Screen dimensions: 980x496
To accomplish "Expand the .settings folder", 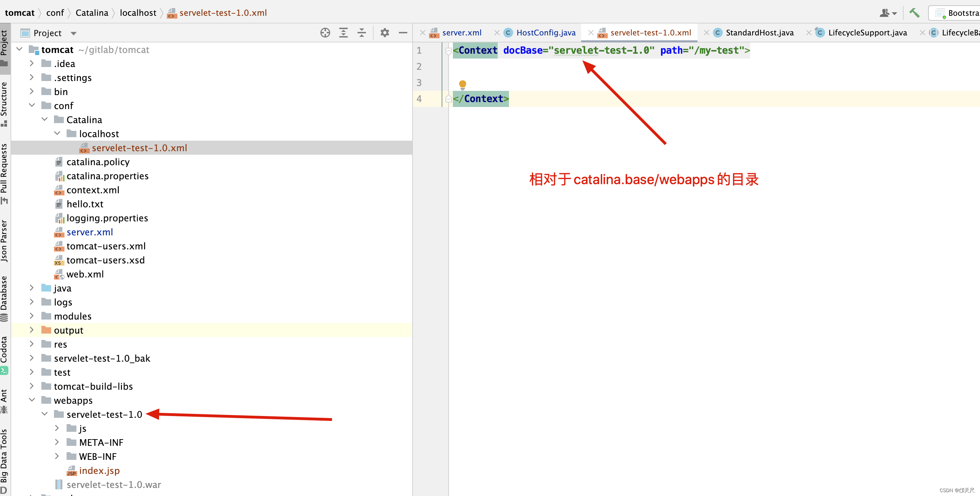I will (x=32, y=77).
